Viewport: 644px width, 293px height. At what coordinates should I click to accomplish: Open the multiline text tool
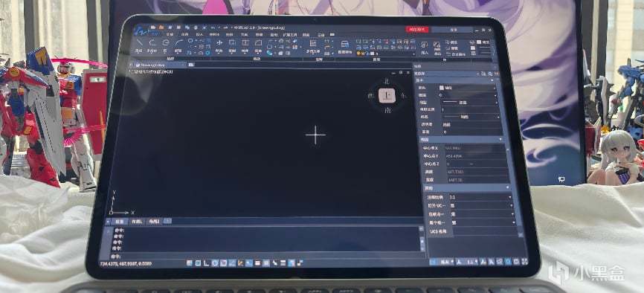click(312, 45)
